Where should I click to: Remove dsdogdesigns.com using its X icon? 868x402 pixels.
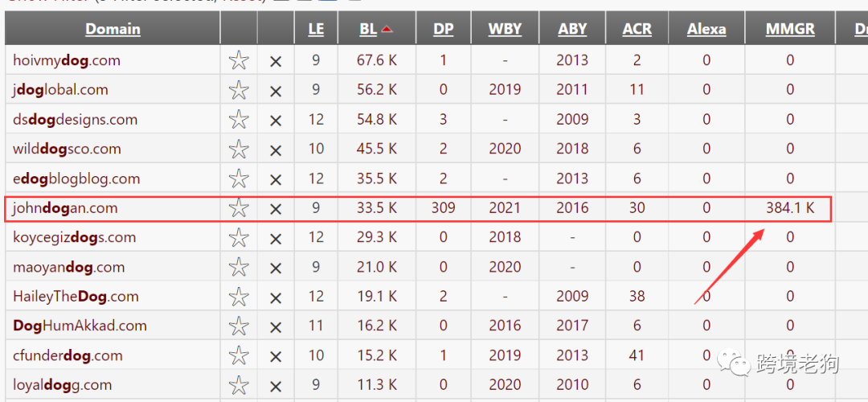276,120
